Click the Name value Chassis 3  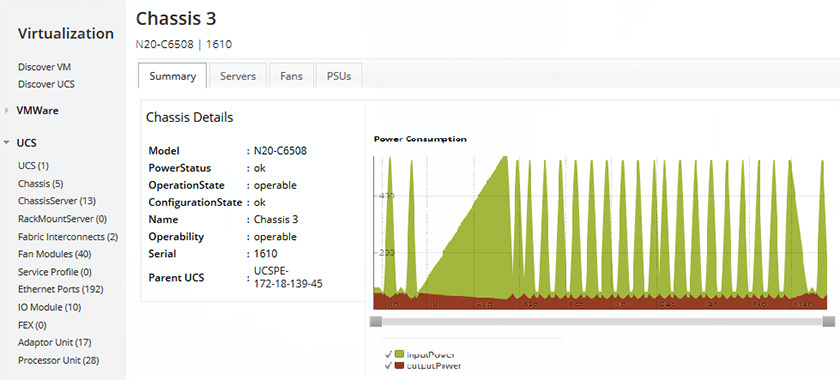click(276, 220)
